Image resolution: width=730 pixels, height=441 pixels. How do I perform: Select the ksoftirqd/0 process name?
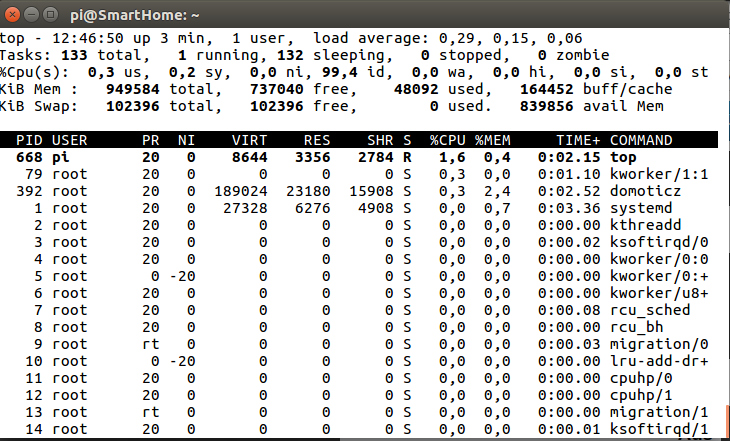pos(659,242)
